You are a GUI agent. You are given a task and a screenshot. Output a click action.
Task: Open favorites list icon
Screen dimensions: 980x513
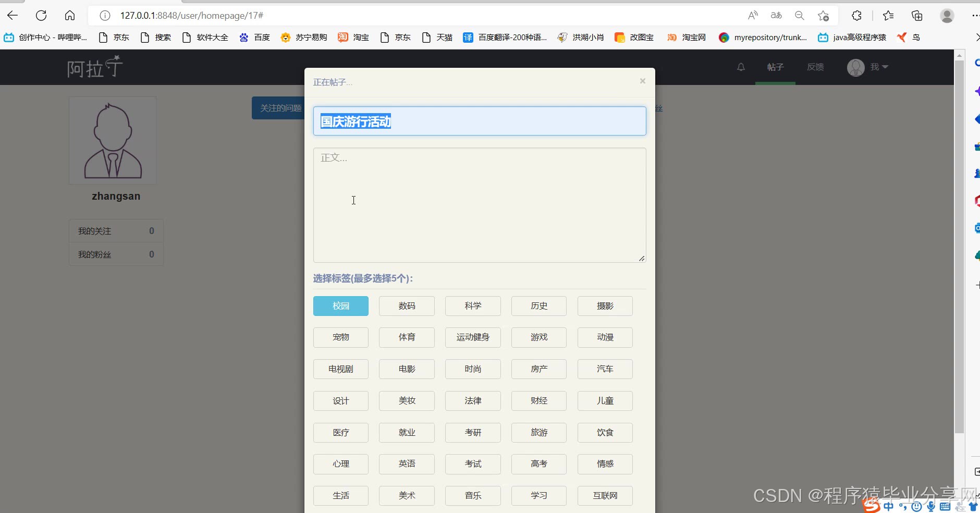point(888,16)
